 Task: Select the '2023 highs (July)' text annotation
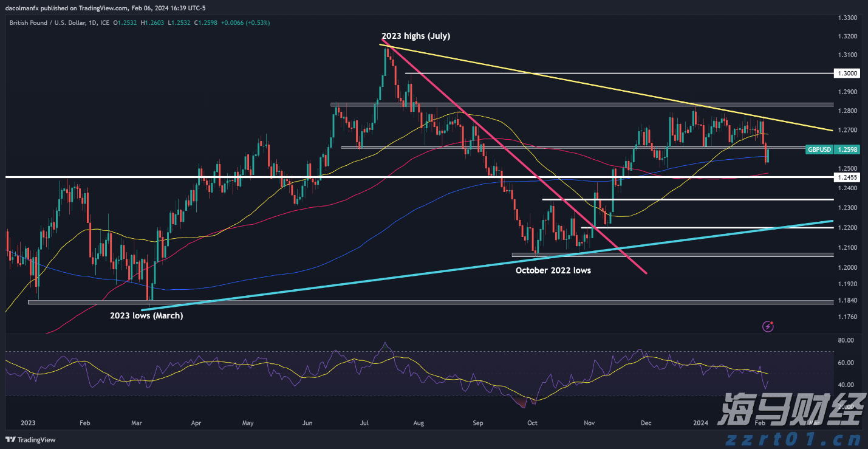point(415,36)
